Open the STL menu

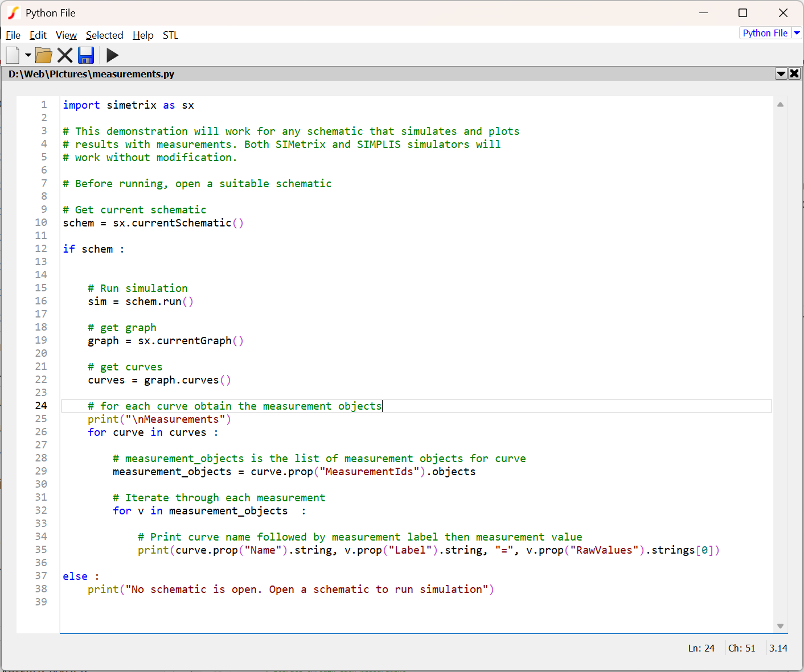[170, 35]
